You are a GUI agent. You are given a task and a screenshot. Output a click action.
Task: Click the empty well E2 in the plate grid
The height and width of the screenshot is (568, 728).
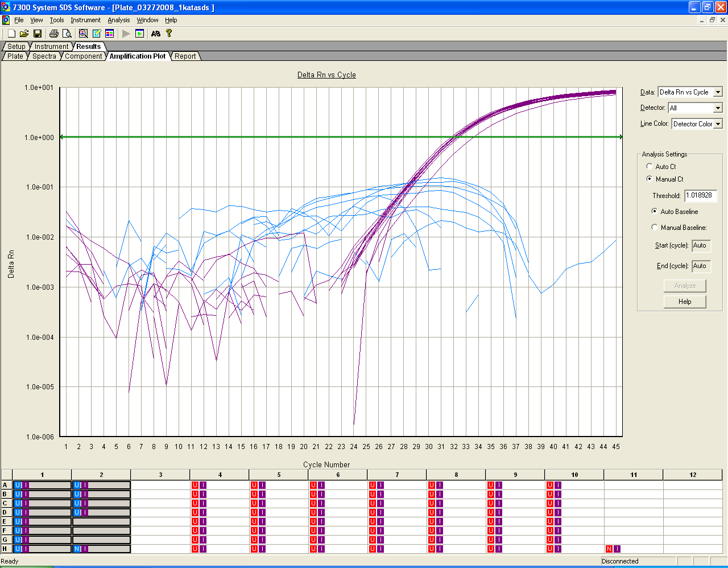(x=101, y=521)
